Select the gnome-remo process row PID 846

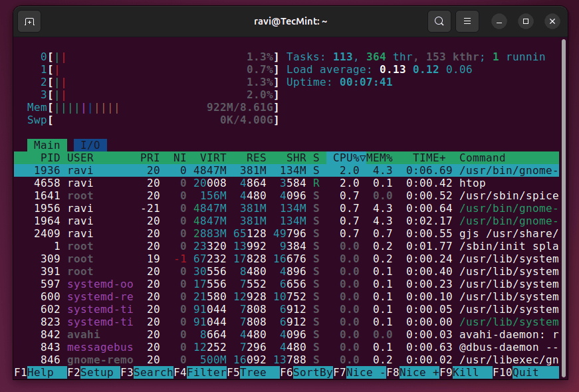[287, 360]
